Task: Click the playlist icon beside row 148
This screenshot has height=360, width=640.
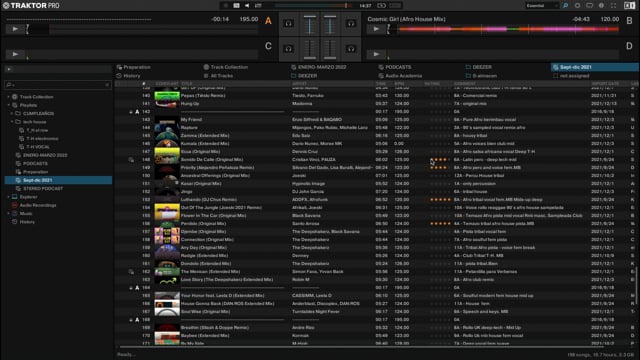Action: 131,160
